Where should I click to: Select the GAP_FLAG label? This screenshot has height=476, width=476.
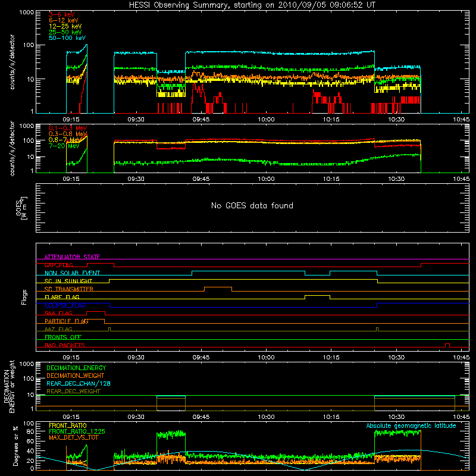[58, 265]
